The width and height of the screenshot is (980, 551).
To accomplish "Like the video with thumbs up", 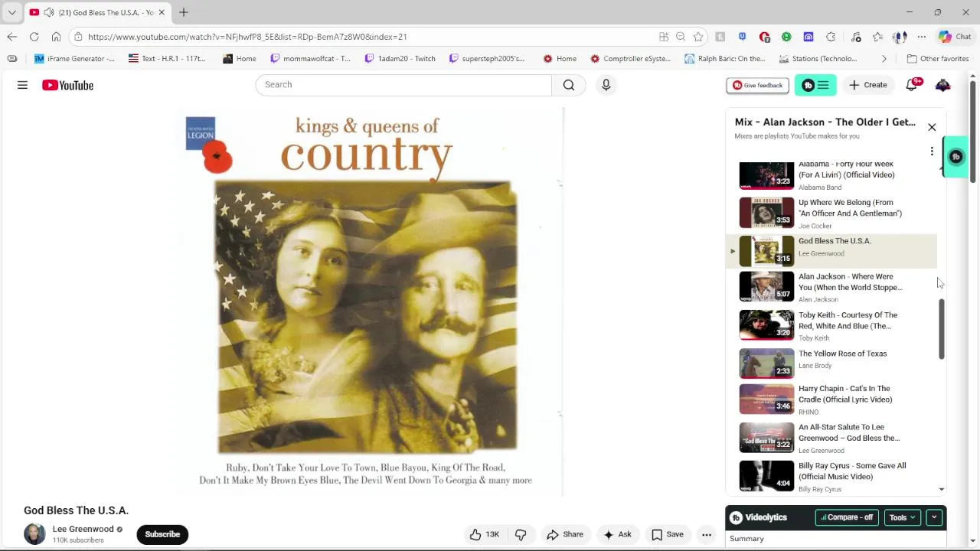I will [x=484, y=534].
